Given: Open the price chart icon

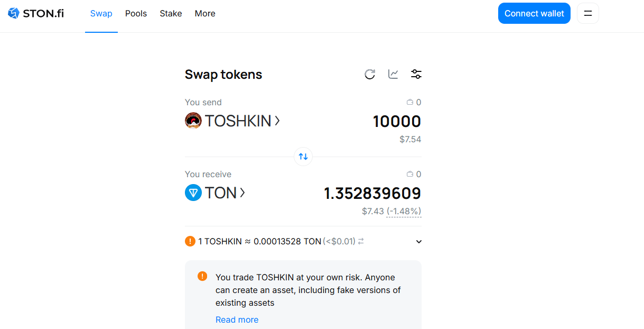Looking at the screenshot, I should [x=393, y=74].
